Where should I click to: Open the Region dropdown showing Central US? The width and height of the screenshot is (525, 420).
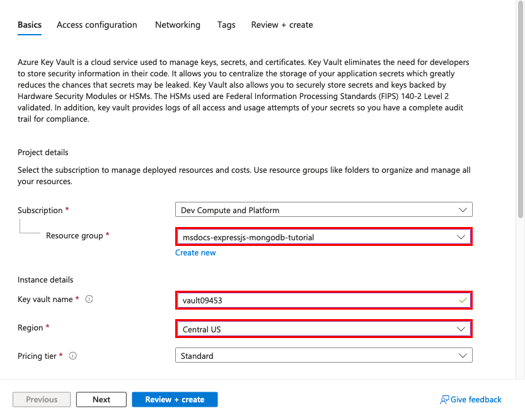pos(323,329)
